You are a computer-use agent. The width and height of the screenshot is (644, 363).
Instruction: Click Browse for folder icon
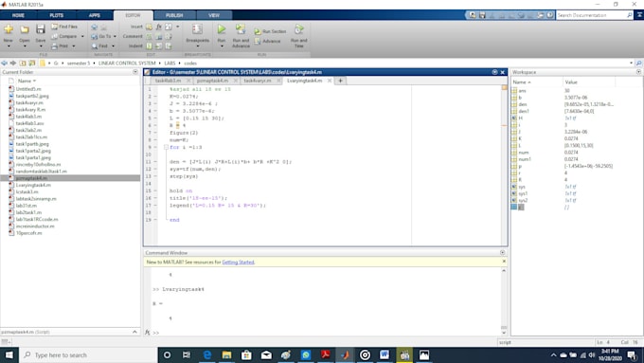pos(32,63)
